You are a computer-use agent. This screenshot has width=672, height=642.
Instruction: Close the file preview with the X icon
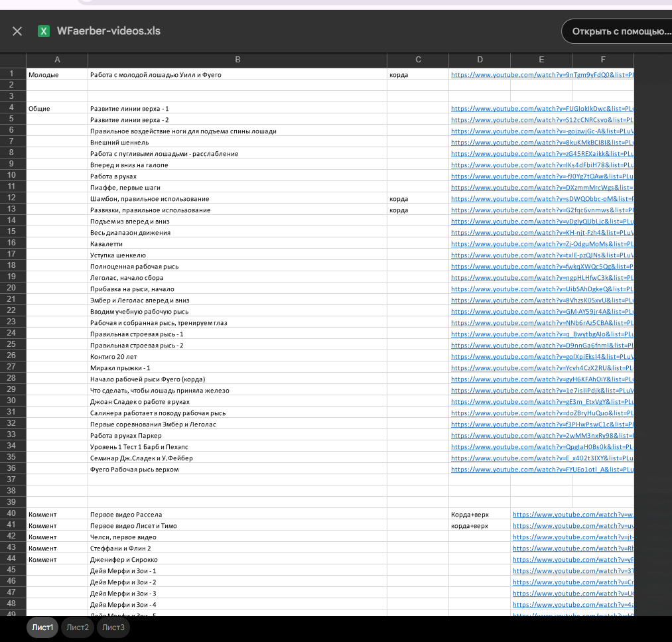tap(17, 31)
